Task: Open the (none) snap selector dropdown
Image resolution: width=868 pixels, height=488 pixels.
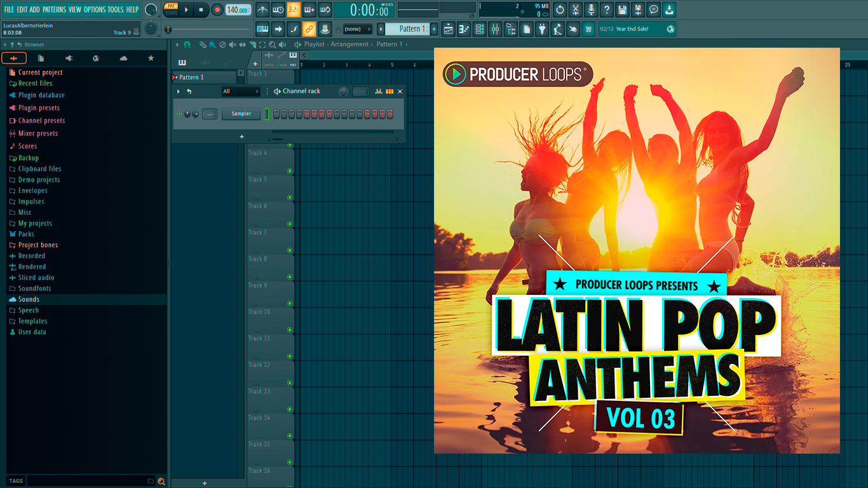Action: click(357, 29)
